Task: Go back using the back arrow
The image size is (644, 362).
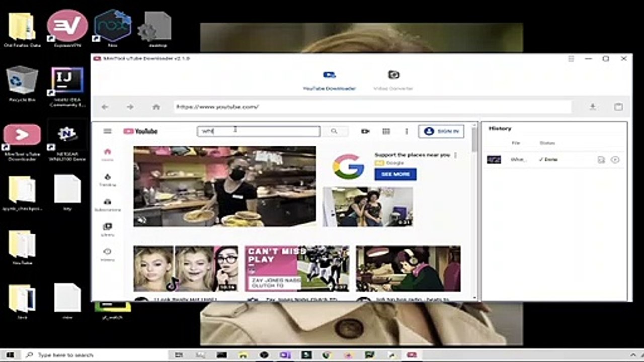Action: (105, 107)
